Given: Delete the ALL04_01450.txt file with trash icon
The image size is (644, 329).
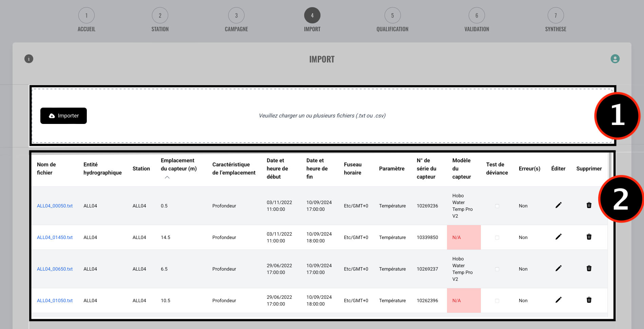Looking at the screenshot, I should [589, 237].
